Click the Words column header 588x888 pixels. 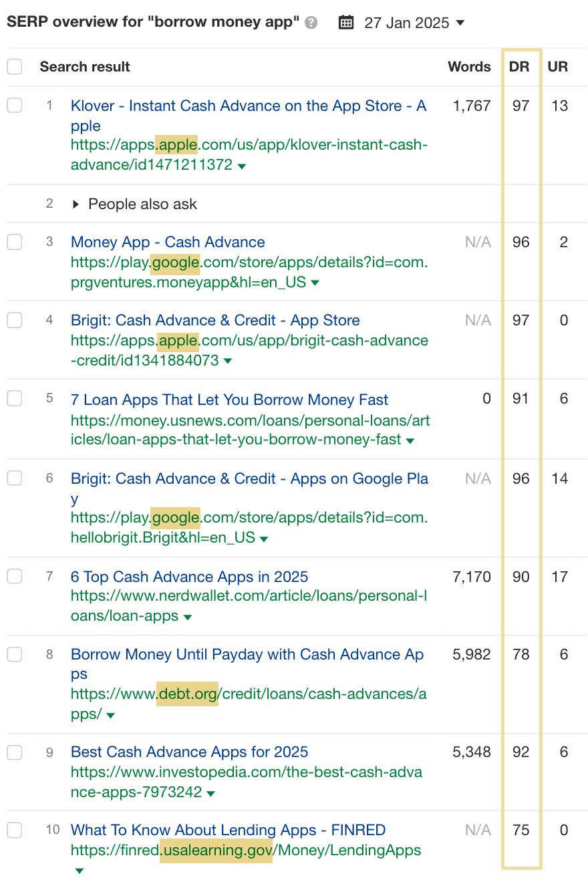point(469,67)
